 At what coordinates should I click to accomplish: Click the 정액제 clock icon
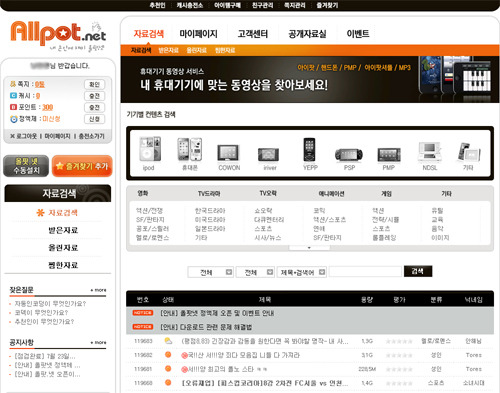coord(14,119)
